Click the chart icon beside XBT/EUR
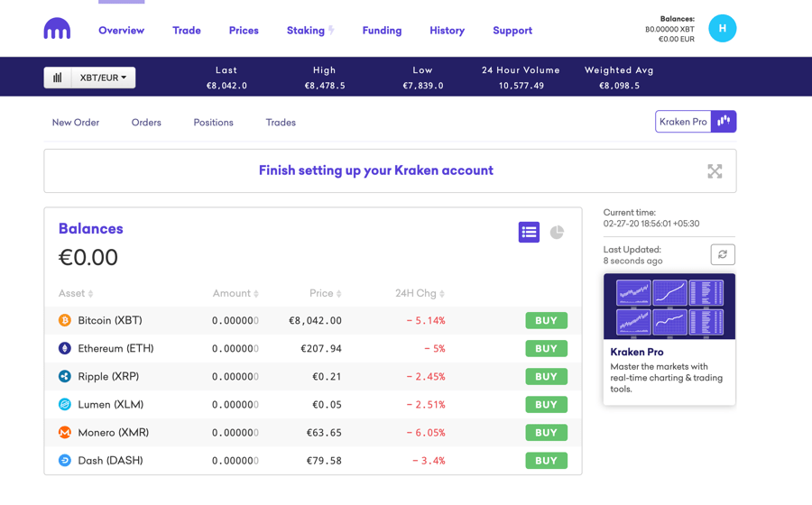812x505 pixels. point(58,78)
